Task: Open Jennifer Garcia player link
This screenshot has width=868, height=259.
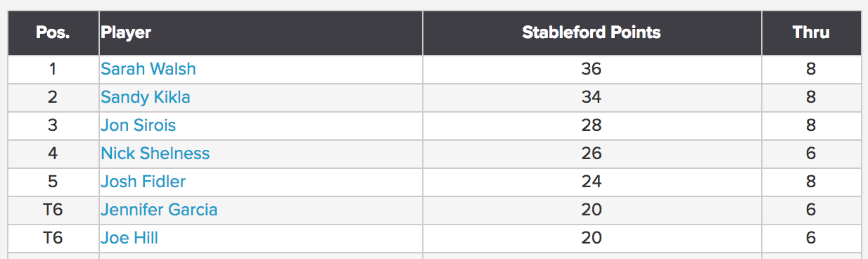Action: (159, 210)
